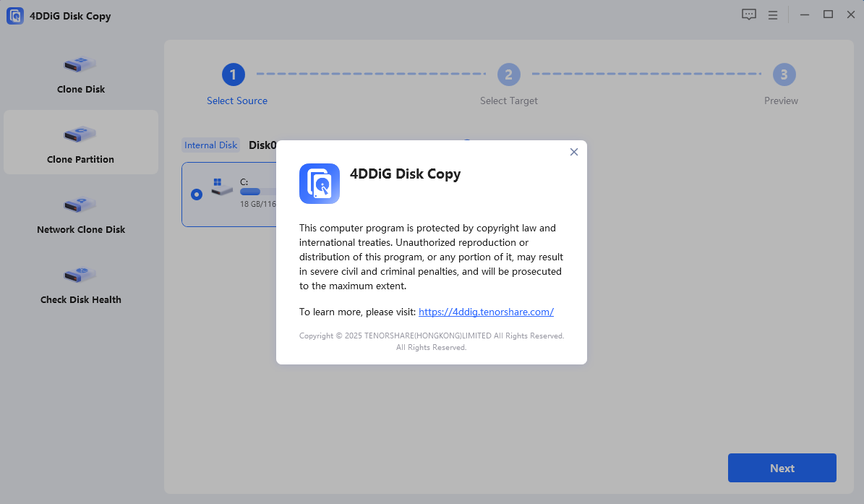Viewport: 864px width, 504px height.
Task: Maximize the 4DDiG Disk Copy window
Action: click(828, 15)
